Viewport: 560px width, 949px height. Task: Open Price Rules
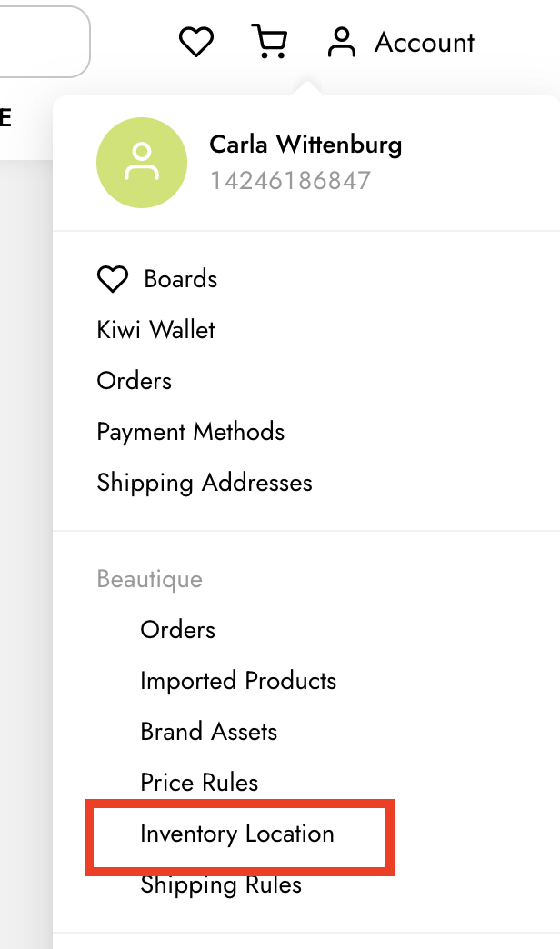point(198,783)
